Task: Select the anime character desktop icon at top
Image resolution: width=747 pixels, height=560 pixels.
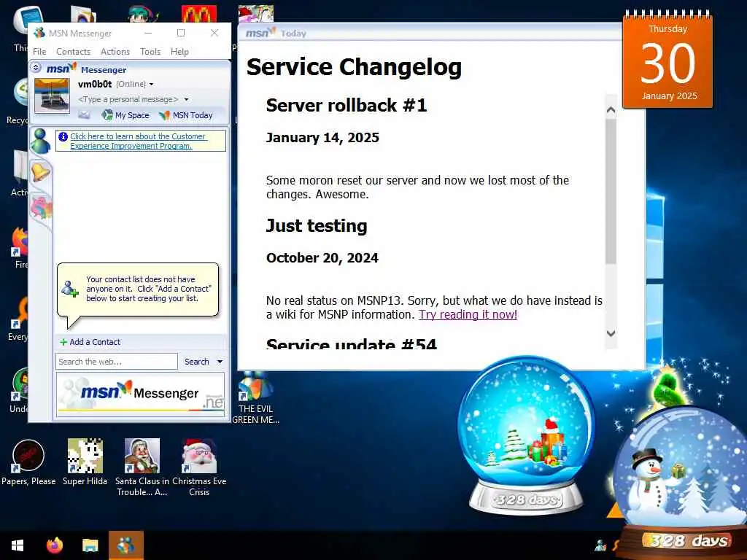Action: (x=143, y=14)
